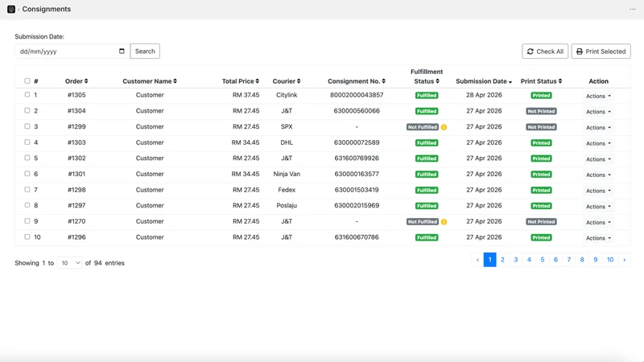
Task: Go to page 9
Action: click(x=595, y=260)
